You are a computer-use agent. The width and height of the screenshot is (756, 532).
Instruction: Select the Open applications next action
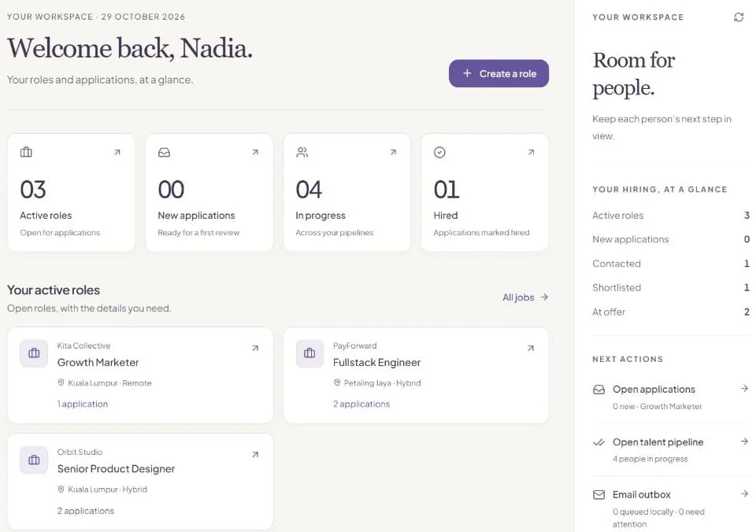point(671,397)
